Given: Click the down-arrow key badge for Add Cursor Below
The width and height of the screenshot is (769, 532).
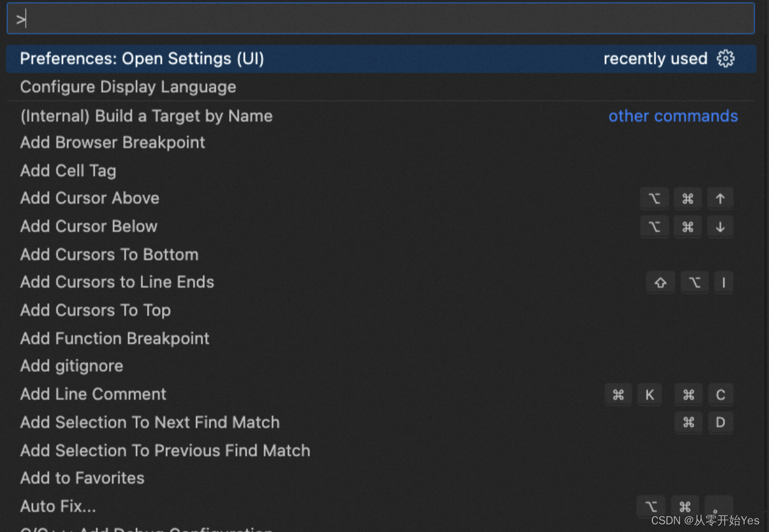Looking at the screenshot, I should [x=720, y=227].
